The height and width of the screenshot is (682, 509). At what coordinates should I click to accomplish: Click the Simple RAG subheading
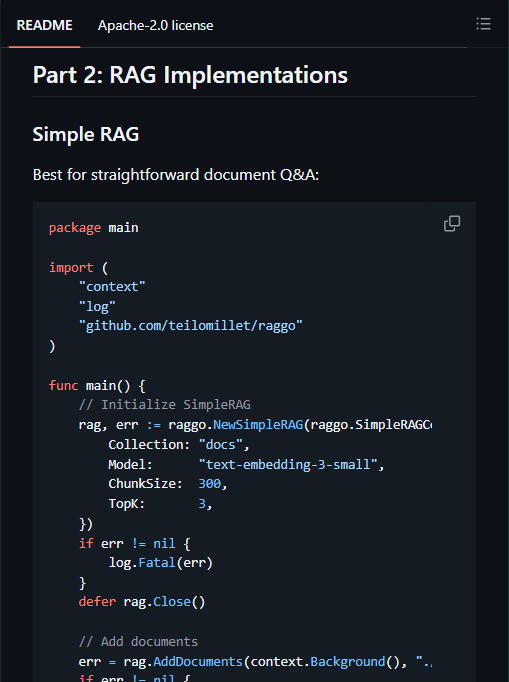[86, 134]
